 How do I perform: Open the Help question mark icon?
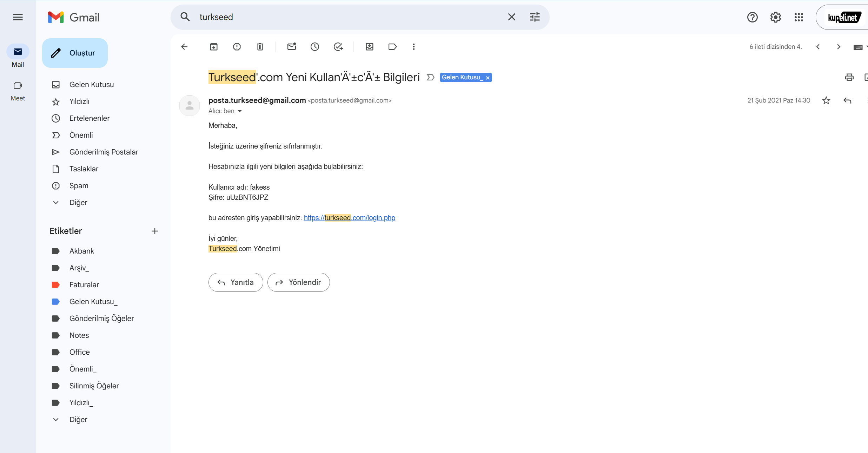click(752, 17)
